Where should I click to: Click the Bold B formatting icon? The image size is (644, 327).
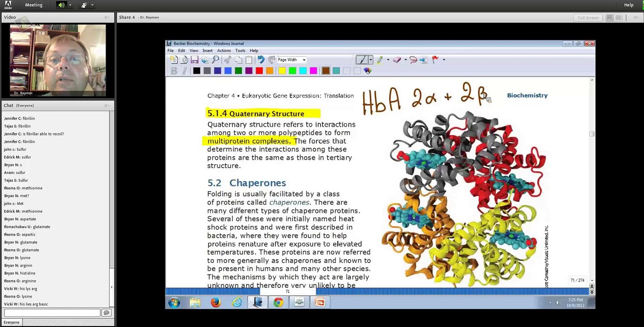pyautogui.click(x=174, y=71)
